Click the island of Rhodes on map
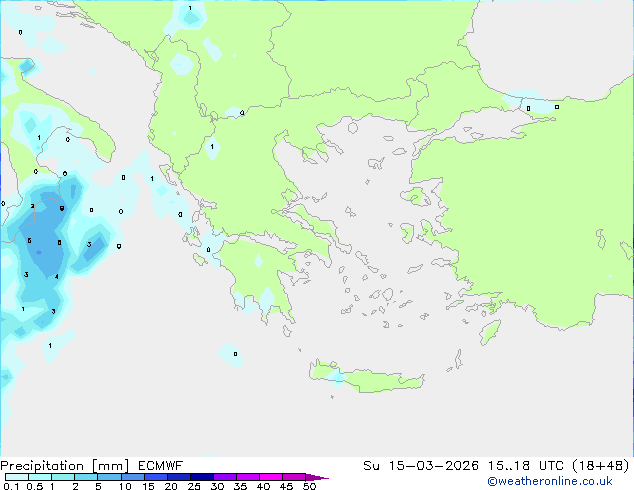Screen dimensions: 634x490 (490, 332)
